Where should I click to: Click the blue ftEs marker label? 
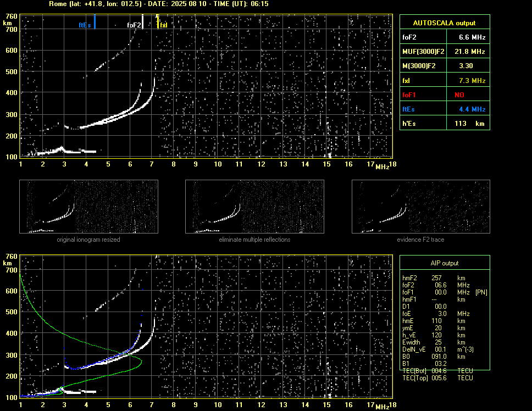click(85, 25)
